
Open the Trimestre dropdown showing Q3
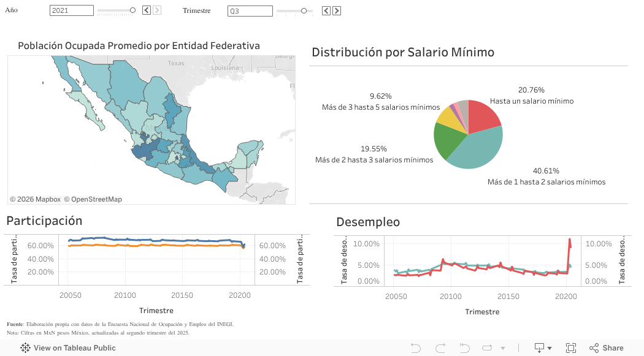point(250,11)
